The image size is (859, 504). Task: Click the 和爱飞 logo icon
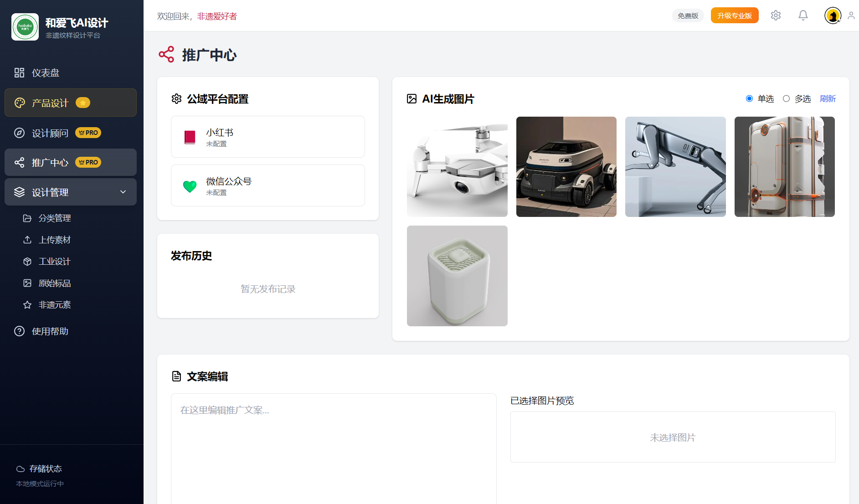click(x=25, y=27)
